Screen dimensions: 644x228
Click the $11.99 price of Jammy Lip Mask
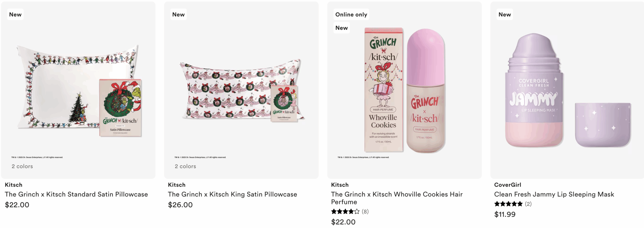click(x=505, y=214)
